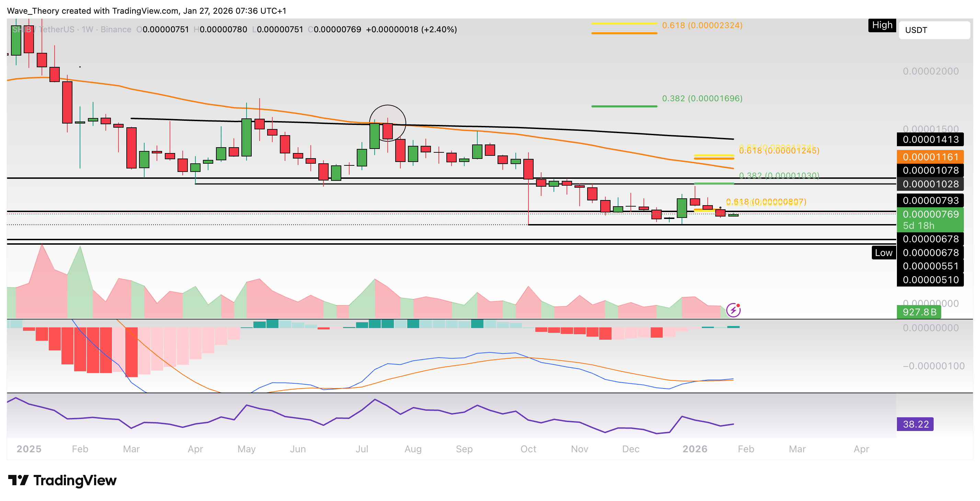Click the 0.382 (0.00001696) Fibonacci label
Image resolution: width=980 pixels, height=501 pixels.
(702, 98)
